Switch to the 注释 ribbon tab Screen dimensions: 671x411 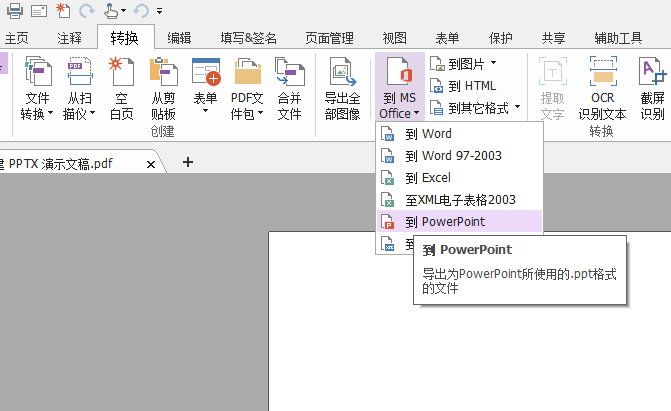click(x=69, y=39)
